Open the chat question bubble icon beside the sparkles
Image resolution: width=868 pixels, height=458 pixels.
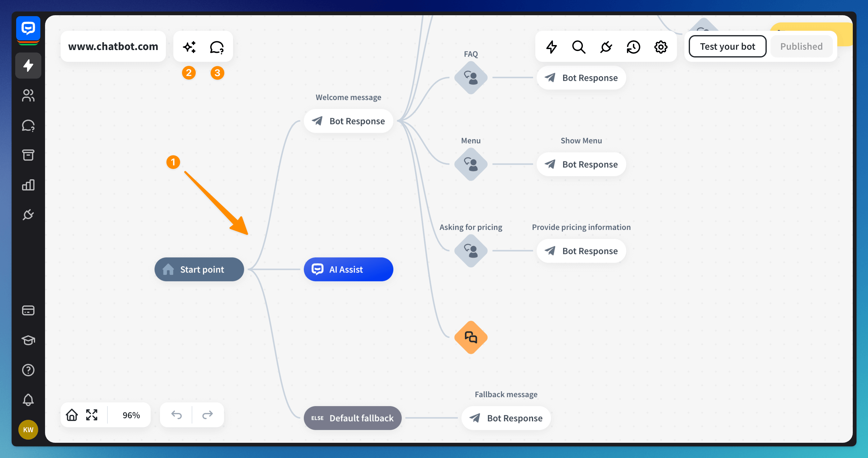(x=217, y=47)
